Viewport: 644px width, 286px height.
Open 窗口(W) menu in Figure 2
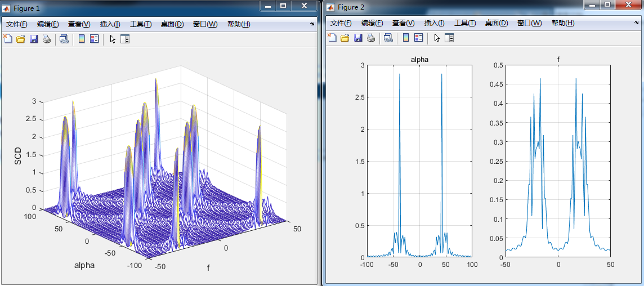[530, 23]
